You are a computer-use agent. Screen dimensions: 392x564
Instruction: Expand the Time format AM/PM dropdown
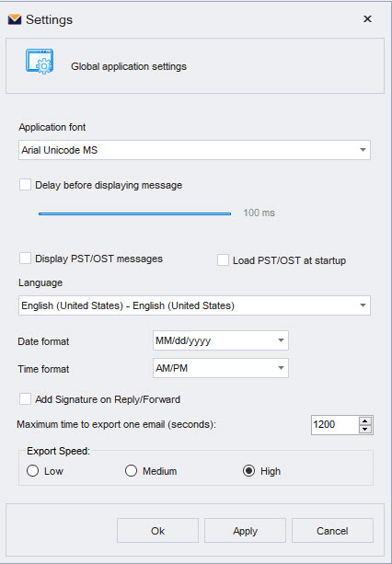click(221, 368)
